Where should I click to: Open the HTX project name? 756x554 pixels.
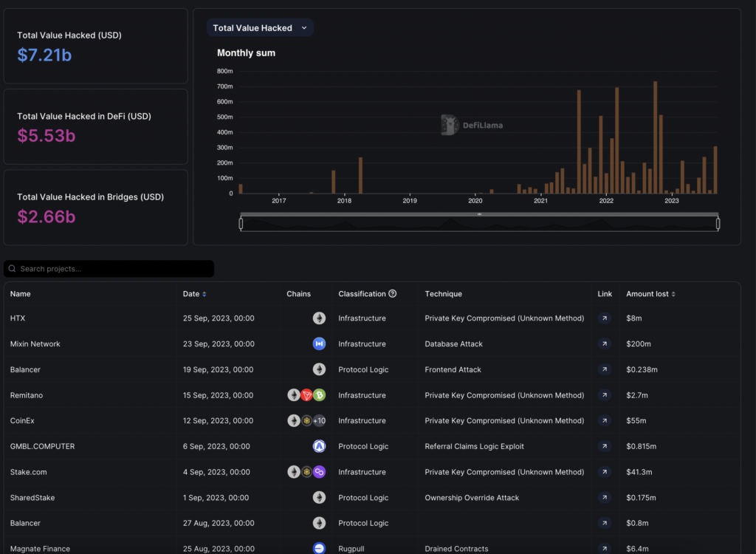click(x=18, y=318)
